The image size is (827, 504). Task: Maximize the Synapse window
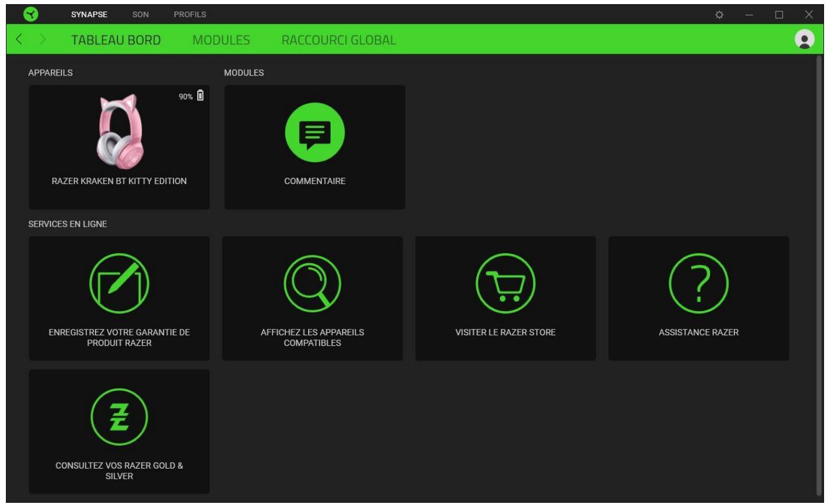(x=779, y=15)
